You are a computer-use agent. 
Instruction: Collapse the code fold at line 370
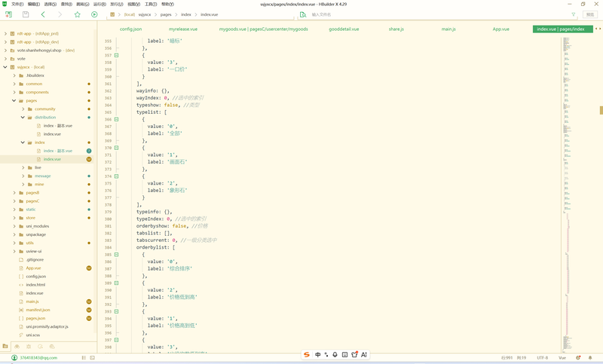116,148
